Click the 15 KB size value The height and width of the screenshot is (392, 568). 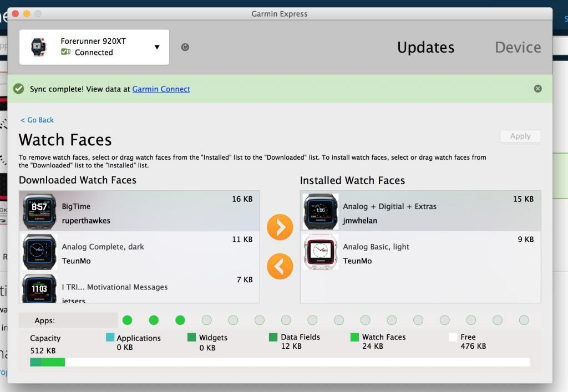[523, 199]
